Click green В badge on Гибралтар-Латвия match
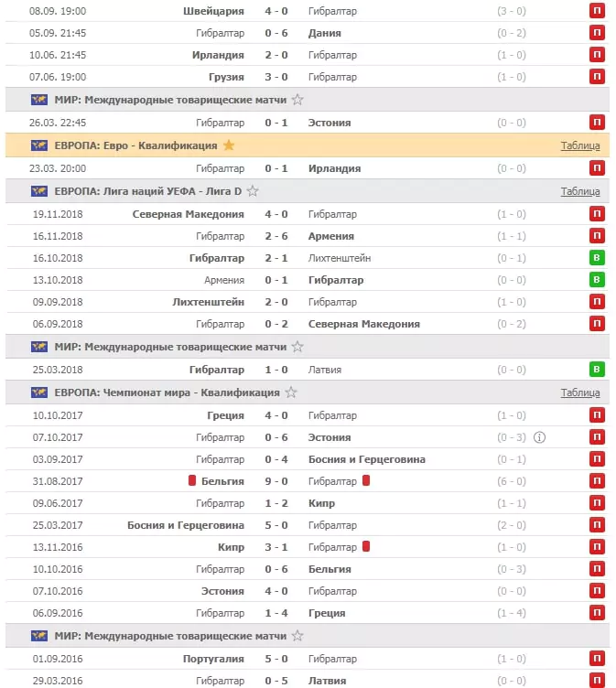The width and height of the screenshot is (616, 688). [597, 369]
